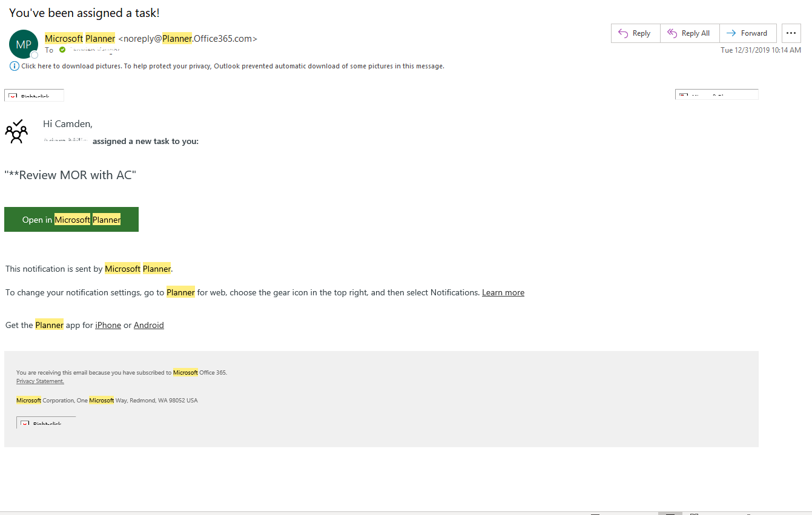812x515 pixels.
Task: Click the Reply button
Action: coord(636,33)
